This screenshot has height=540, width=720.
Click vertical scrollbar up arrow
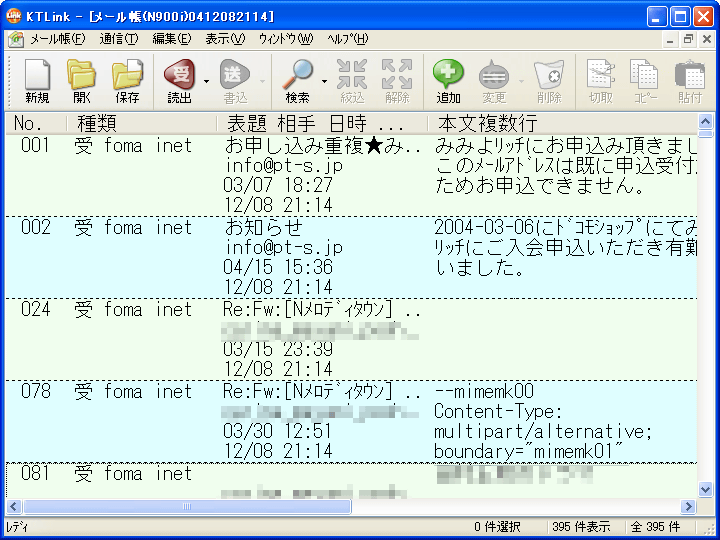coord(705,121)
